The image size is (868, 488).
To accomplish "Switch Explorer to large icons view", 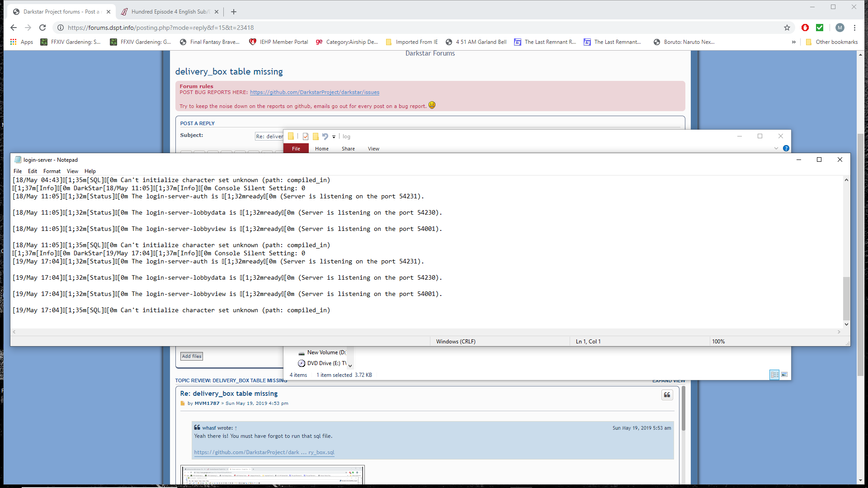I will tap(784, 375).
